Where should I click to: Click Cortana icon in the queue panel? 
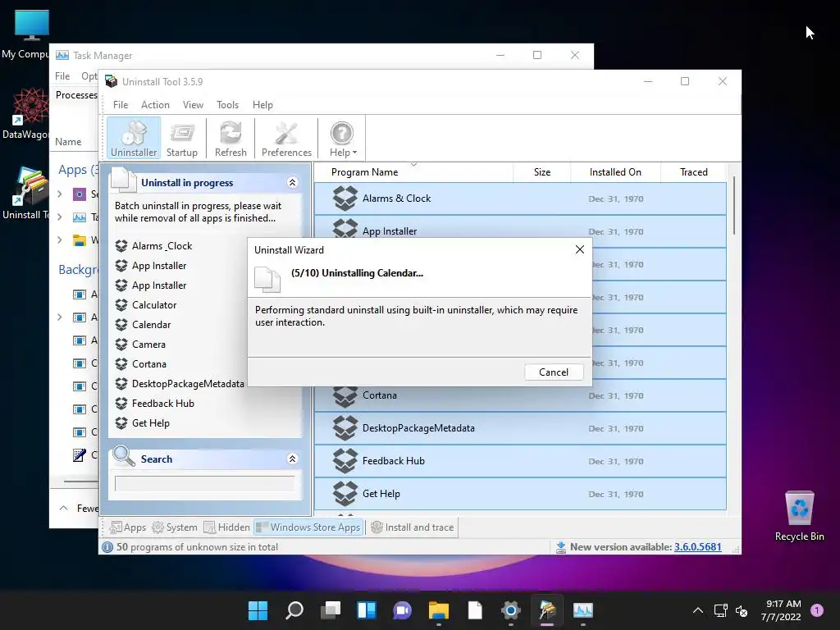point(121,363)
